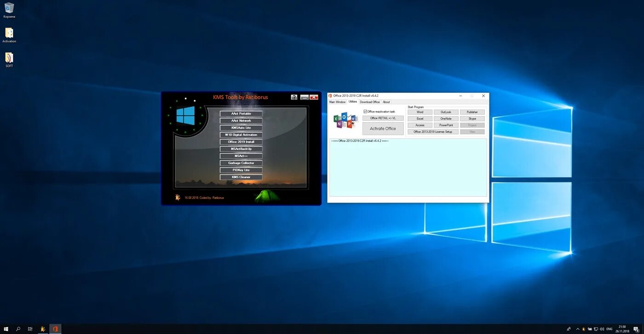Screen dimensions: 644x334
Task: Minimize the KMS Tools window
Action: 304,97
